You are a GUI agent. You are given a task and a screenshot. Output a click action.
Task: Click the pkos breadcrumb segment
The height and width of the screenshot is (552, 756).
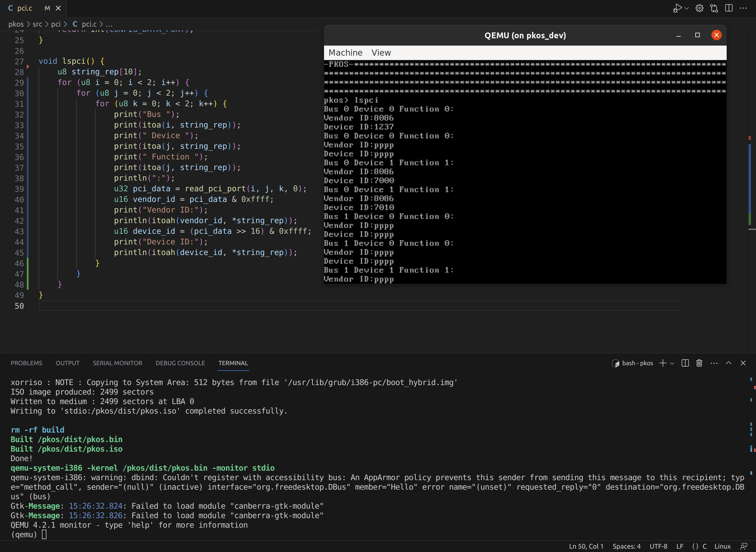point(16,24)
